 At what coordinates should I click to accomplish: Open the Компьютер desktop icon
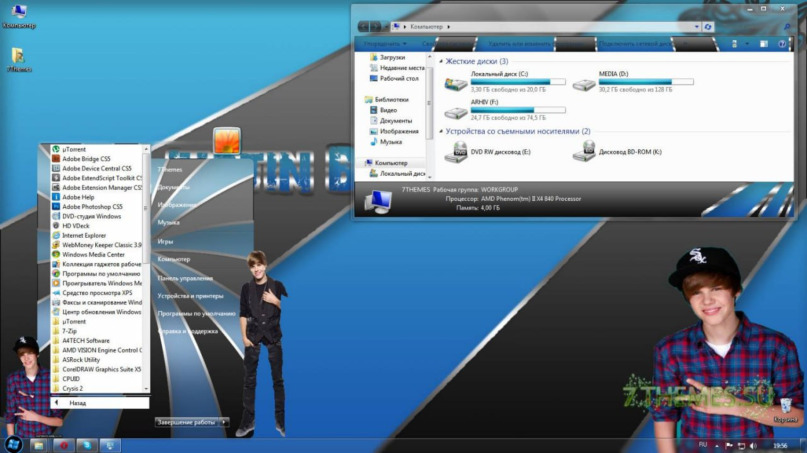point(19,16)
